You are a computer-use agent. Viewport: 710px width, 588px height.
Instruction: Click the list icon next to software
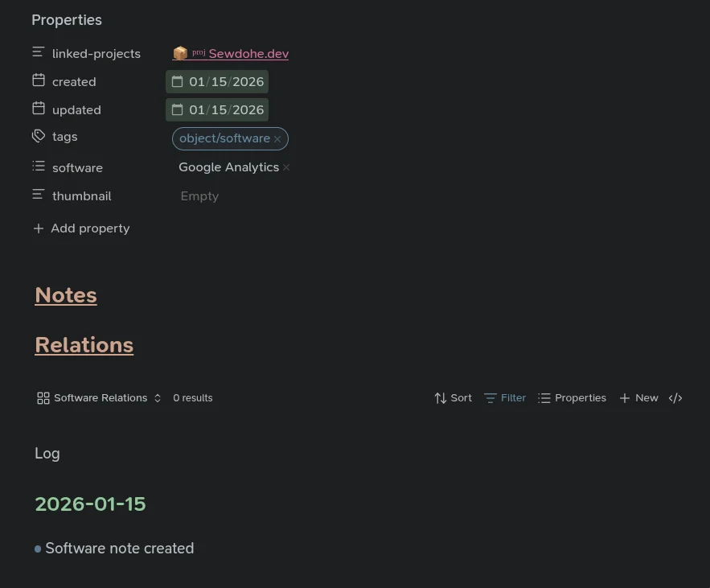(38, 166)
